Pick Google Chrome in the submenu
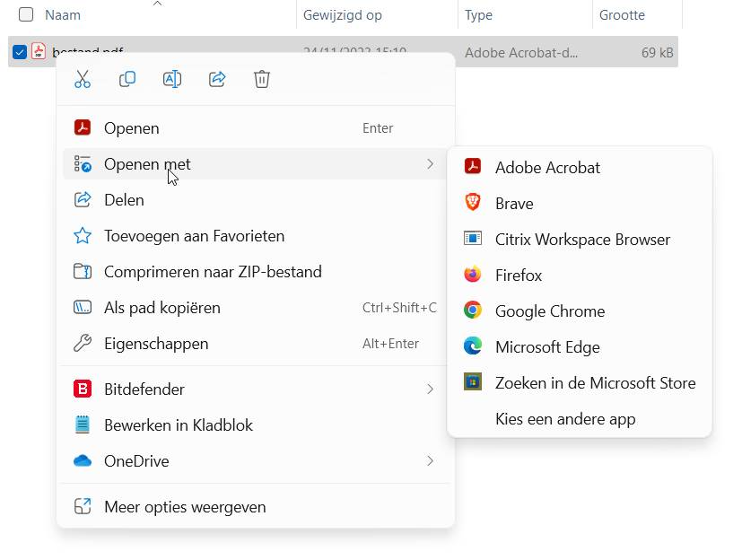The width and height of the screenshot is (742, 560). point(580,311)
